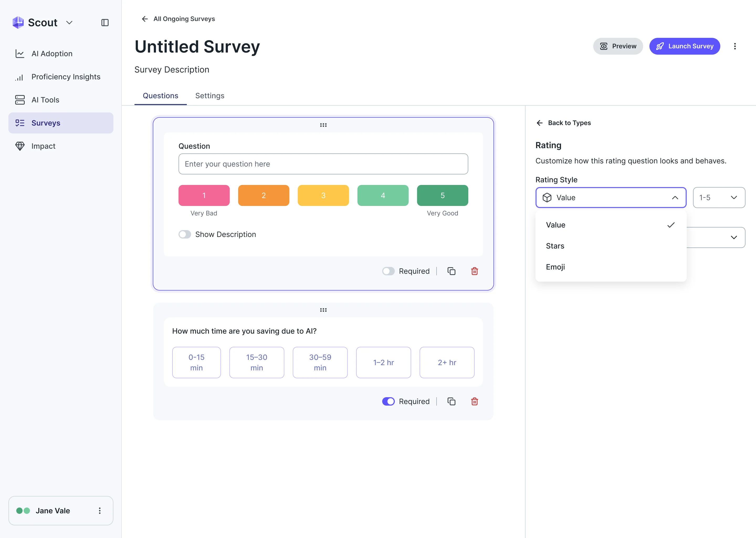This screenshot has width=756, height=538.
Task: Collapse the Rating Style Value dropdown
Action: pos(611,198)
